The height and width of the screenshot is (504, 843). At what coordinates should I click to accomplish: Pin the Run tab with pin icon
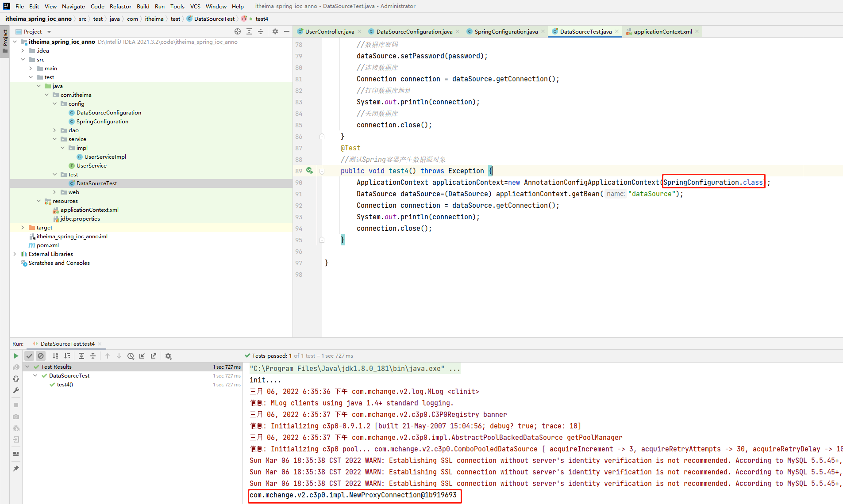tap(16, 469)
